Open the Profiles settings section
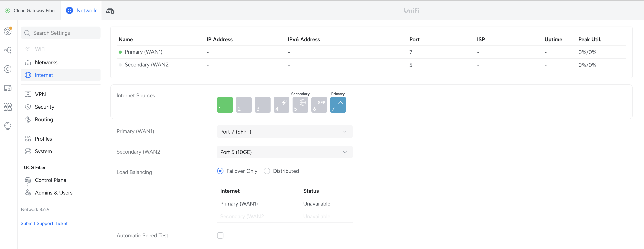 (60, 139)
